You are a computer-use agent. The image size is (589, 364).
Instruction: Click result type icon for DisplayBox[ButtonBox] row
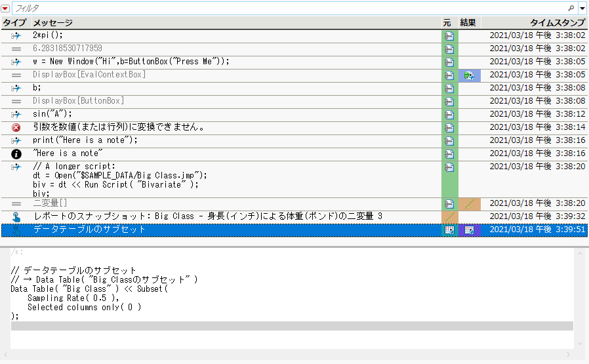pos(16,102)
